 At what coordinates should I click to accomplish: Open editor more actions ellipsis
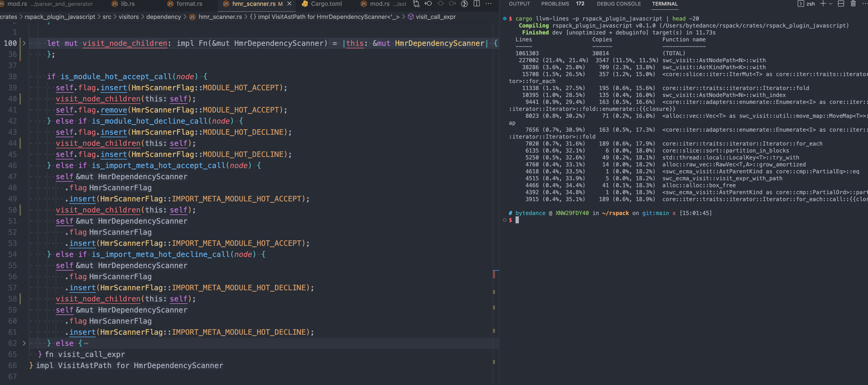[489, 4]
